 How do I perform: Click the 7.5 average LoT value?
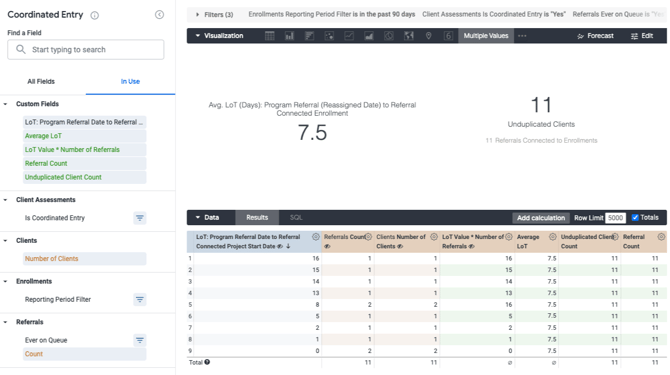pyautogui.click(x=312, y=132)
